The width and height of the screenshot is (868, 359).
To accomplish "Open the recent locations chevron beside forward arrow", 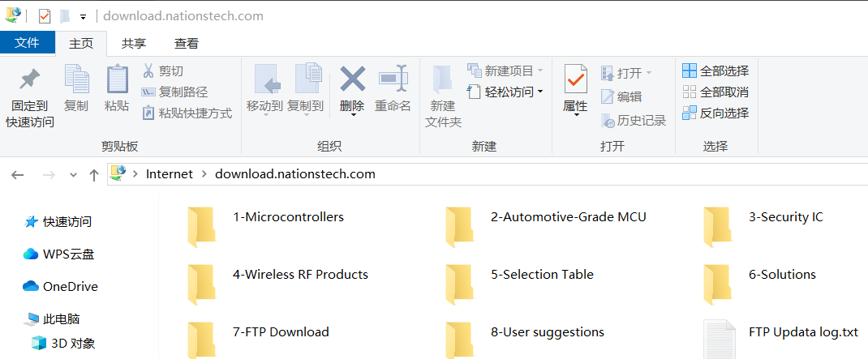I will (x=73, y=175).
